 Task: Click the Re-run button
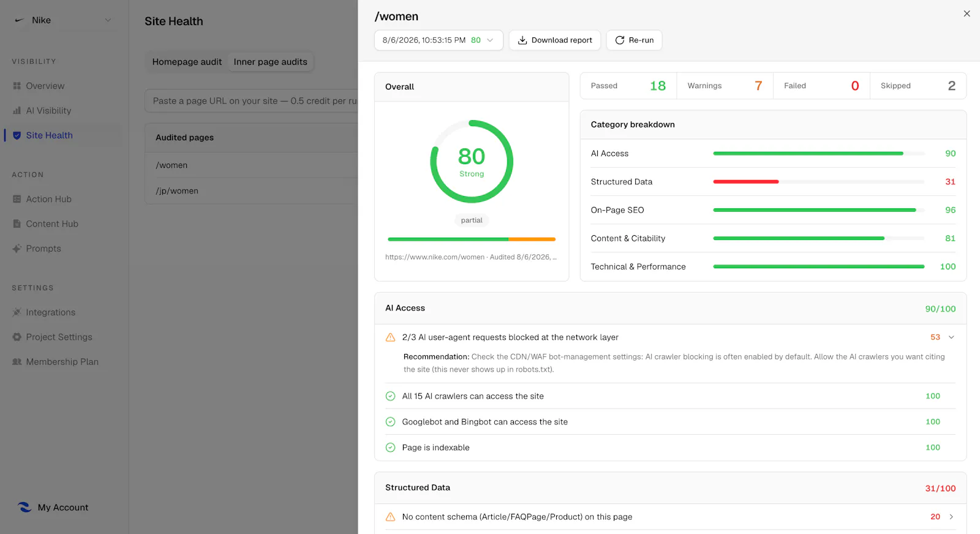pos(634,40)
